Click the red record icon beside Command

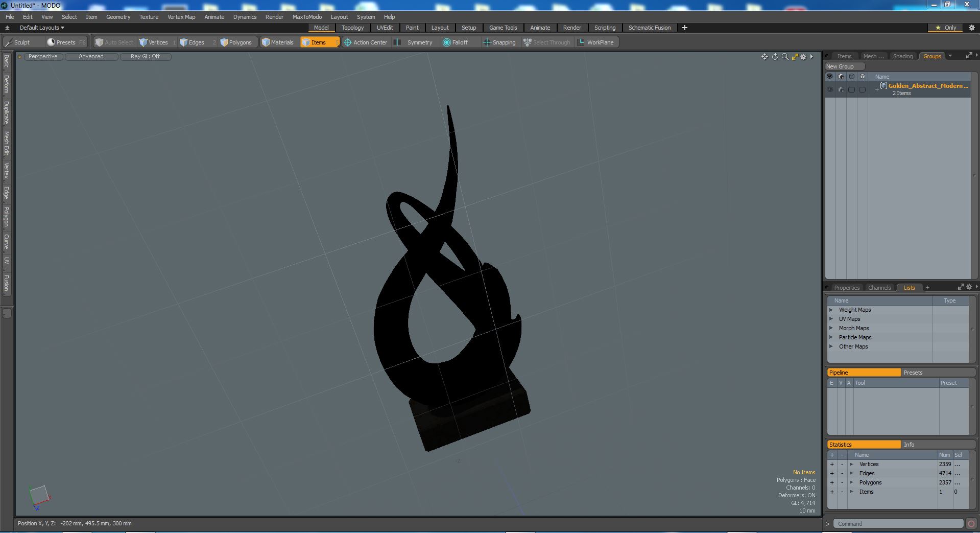pyautogui.click(x=971, y=524)
